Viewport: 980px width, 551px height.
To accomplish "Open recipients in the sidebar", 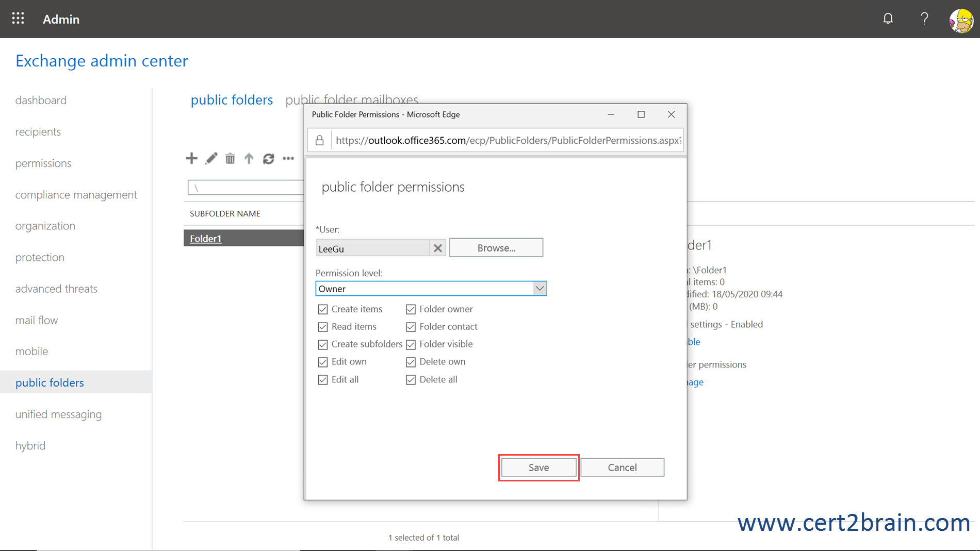I will tap(38, 131).
